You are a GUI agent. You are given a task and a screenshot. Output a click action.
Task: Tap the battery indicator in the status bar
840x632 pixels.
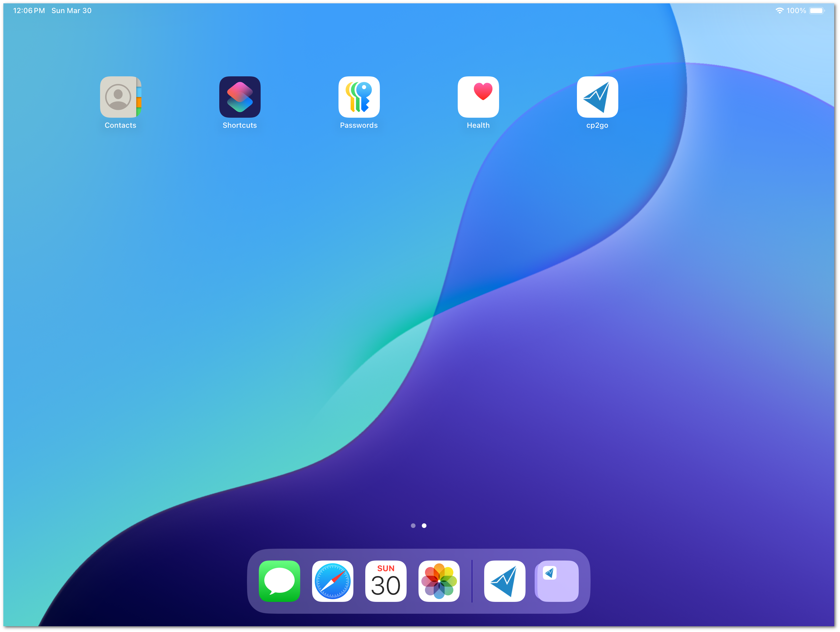pos(817,11)
